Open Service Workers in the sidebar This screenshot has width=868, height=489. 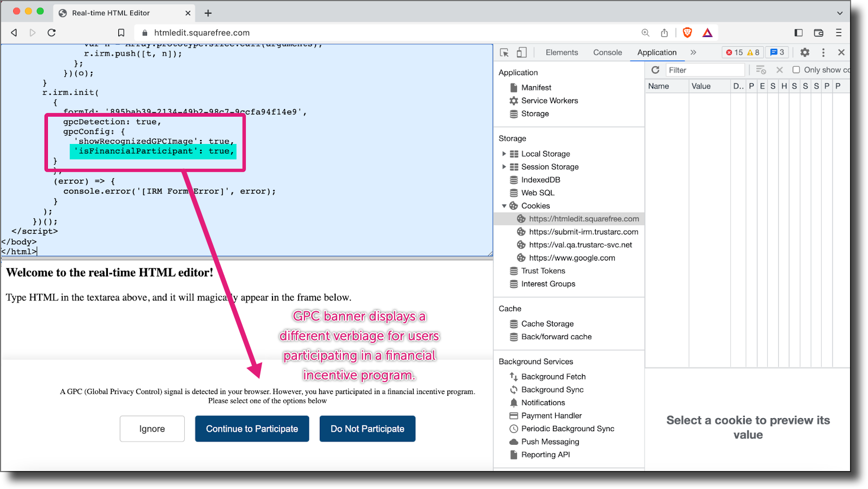tap(550, 100)
